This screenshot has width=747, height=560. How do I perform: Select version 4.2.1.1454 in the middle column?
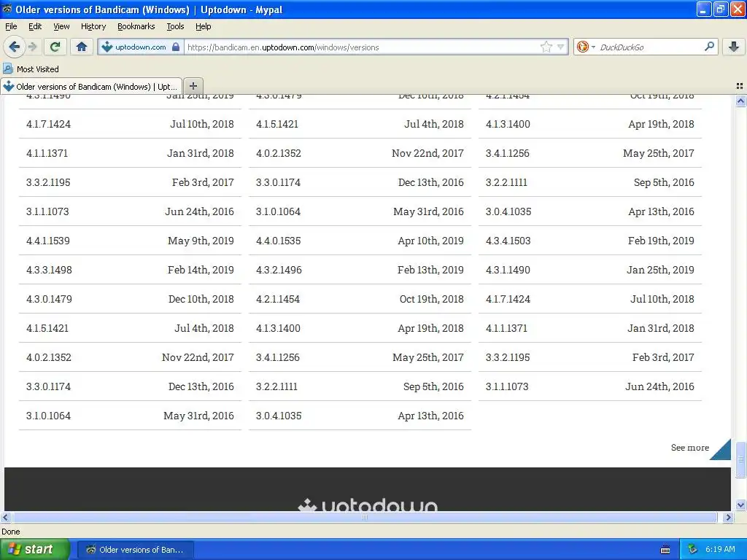tap(360, 298)
